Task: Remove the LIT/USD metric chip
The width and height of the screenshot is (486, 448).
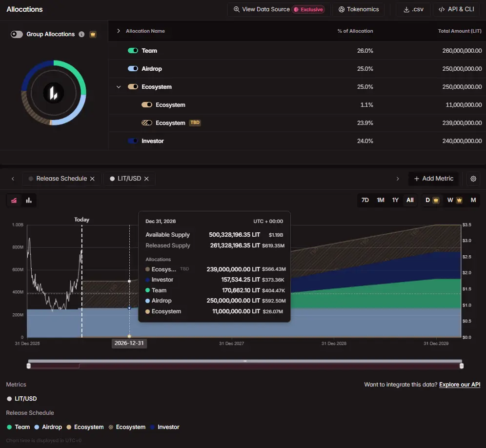Action: [146, 179]
